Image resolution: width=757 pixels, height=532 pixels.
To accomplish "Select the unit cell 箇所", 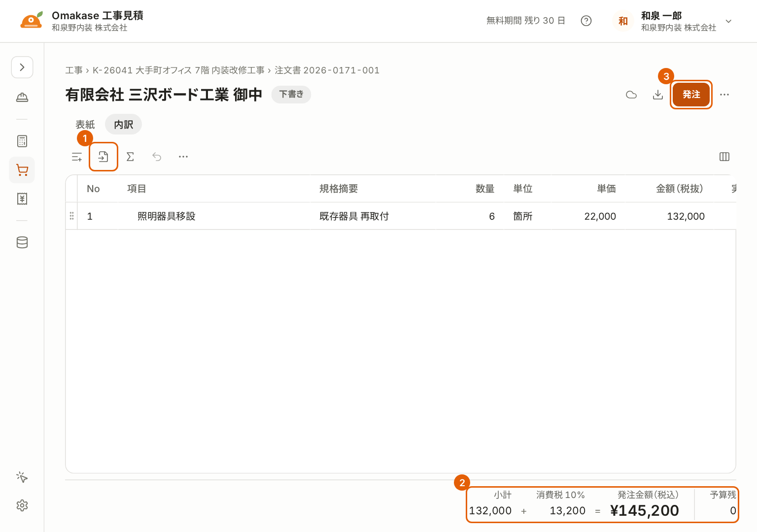I will point(527,216).
